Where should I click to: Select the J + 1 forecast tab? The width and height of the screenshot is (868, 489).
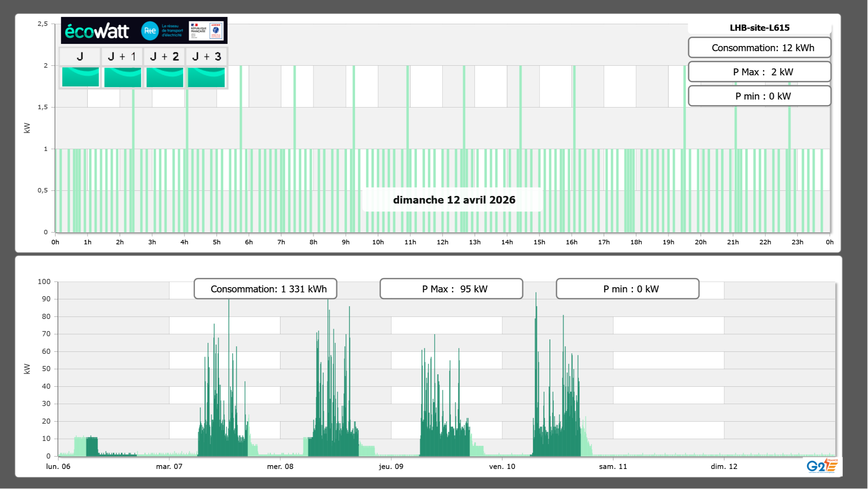click(x=122, y=56)
